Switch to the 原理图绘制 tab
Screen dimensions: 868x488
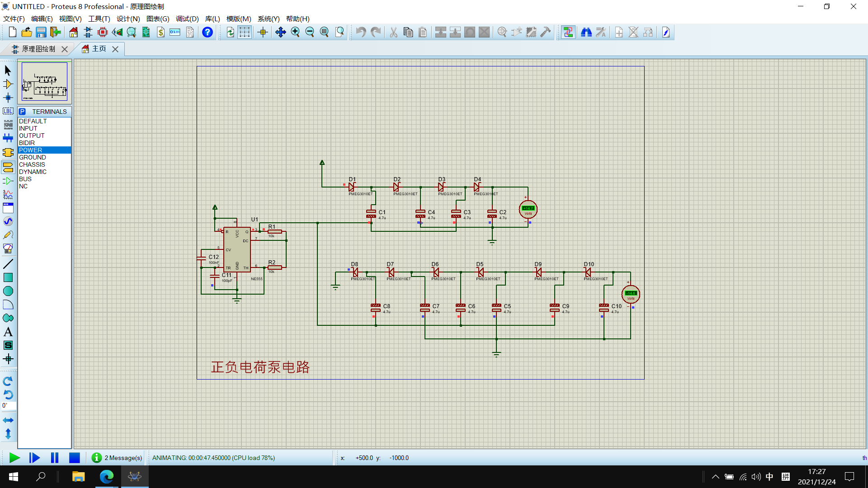click(x=38, y=49)
